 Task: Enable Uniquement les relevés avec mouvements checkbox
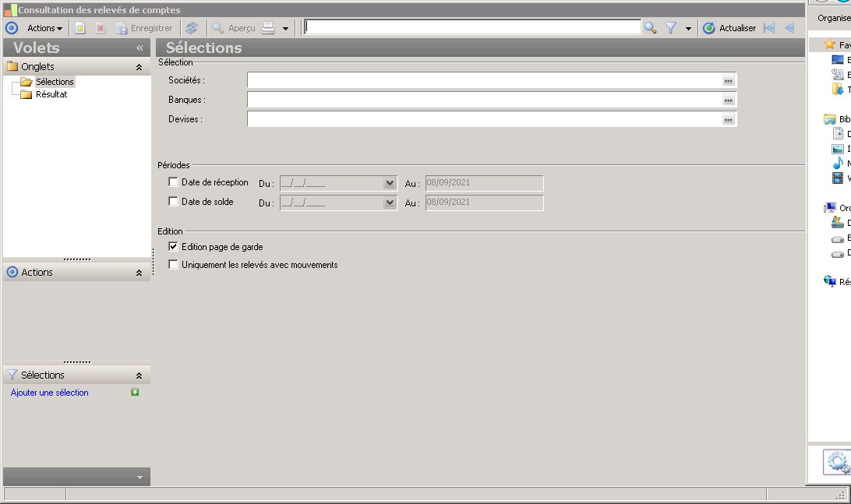coord(173,265)
